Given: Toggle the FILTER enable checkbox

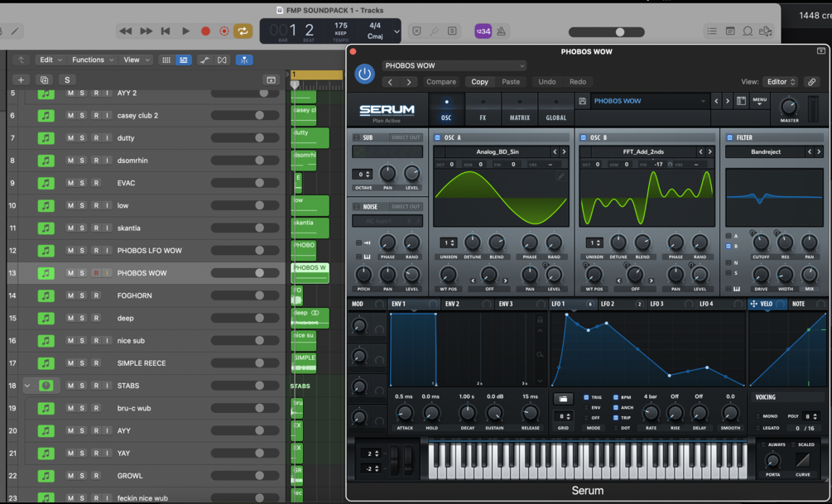Looking at the screenshot, I should (x=729, y=137).
